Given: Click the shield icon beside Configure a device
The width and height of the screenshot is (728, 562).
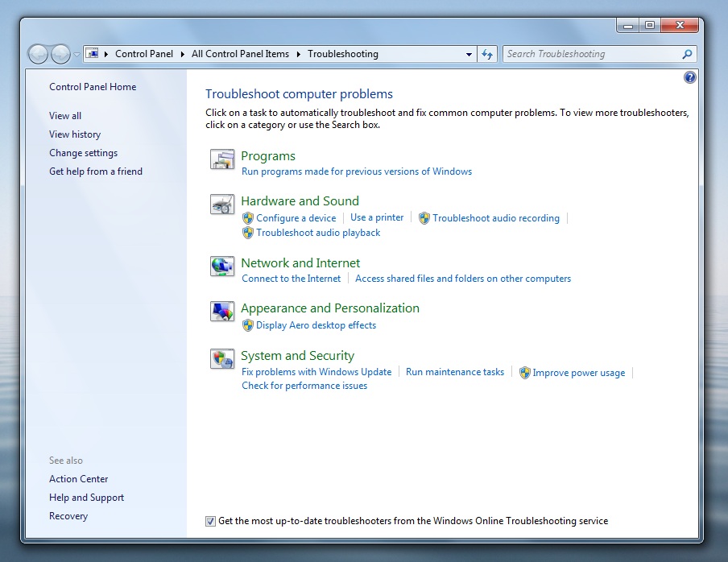Looking at the screenshot, I should click(x=248, y=218).
